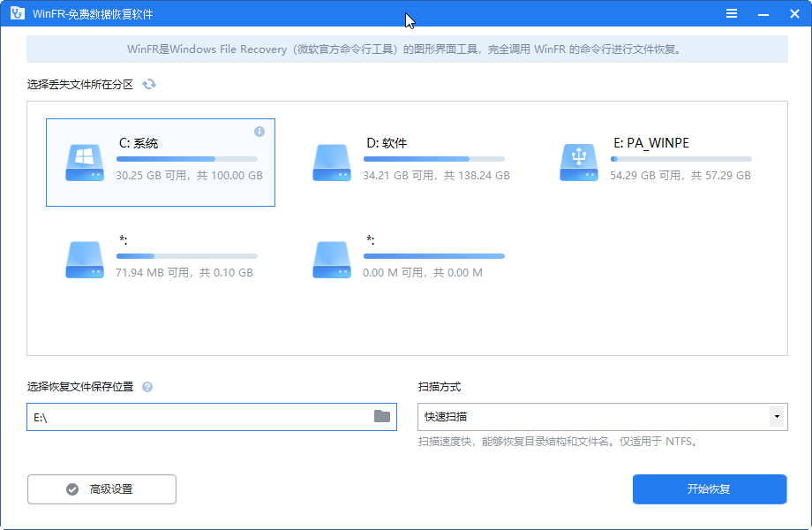Click the C: drive usage bar
The width and height of the screenshot is (812, 530).
coord(187,159)
